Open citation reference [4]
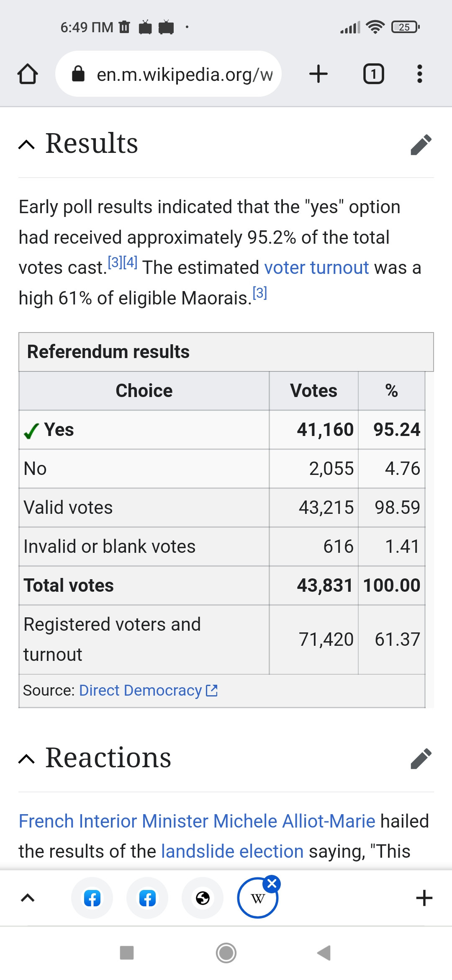The height and width of the screenshot is (980, 452). (130, 263)
